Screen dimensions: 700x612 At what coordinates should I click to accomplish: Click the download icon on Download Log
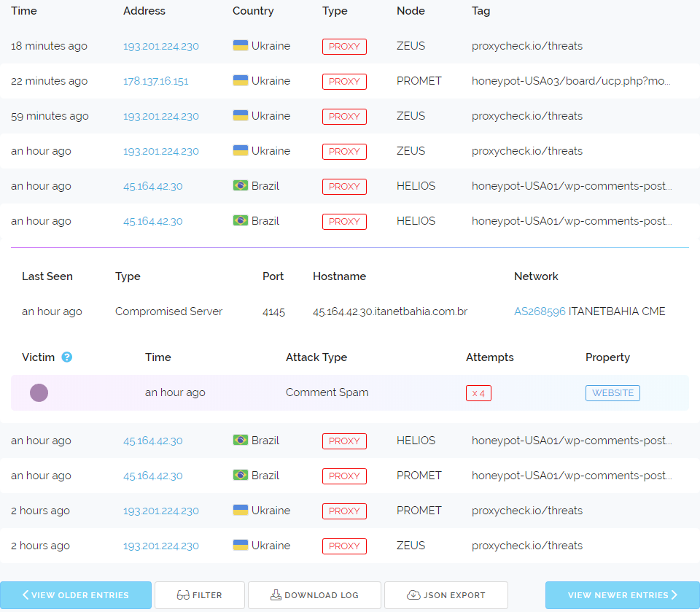[276, 595]
